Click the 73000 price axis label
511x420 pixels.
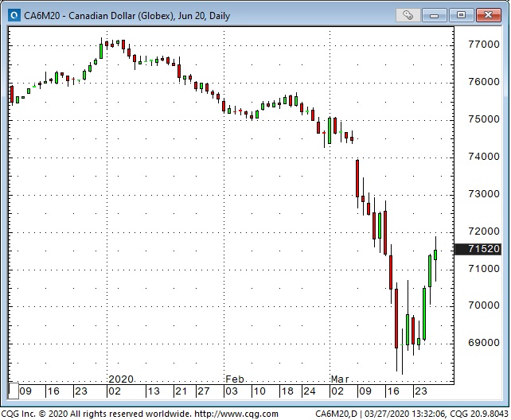pyautogui.click(x=484, y=194)
